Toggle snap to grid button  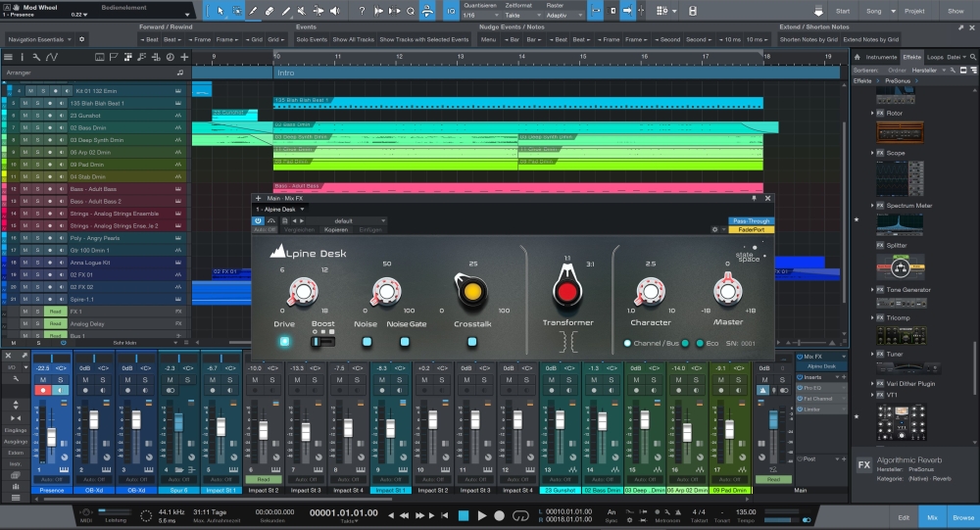coord(627,11)
